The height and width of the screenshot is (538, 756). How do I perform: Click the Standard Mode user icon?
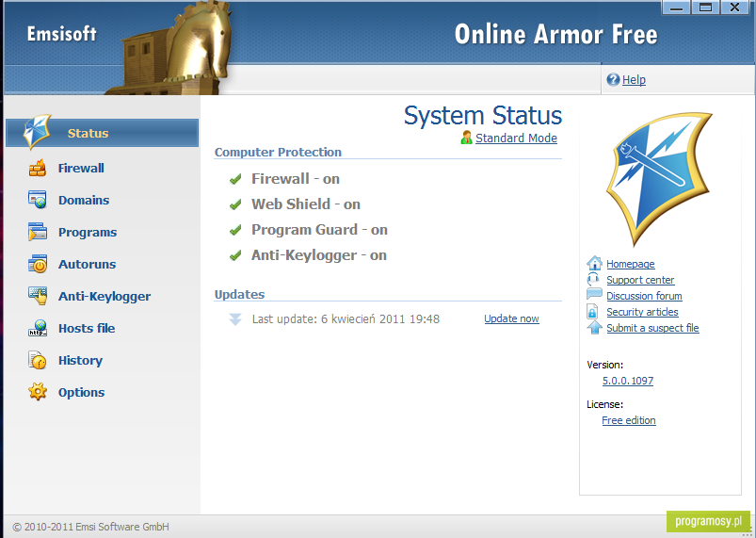point(466,138)
